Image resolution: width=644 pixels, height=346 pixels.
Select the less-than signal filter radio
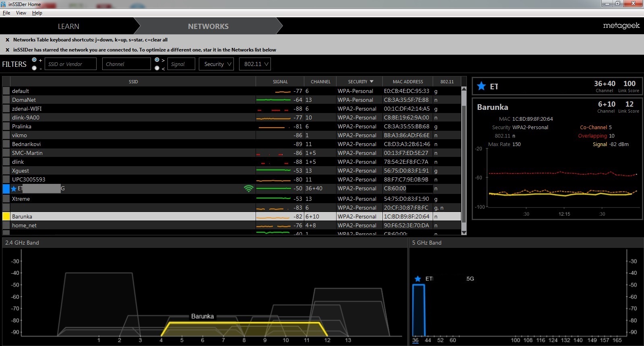point(157,68)
